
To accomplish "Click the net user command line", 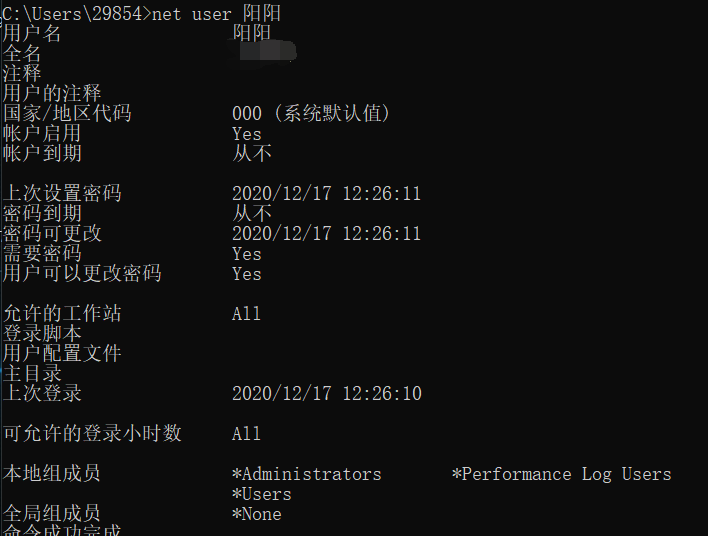I will 142,13.
